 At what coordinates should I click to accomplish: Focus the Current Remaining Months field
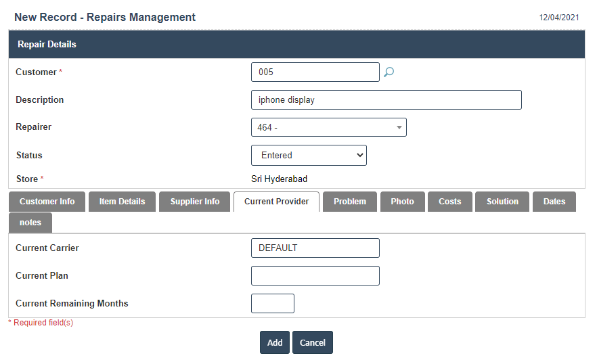(x=272, y=304)
